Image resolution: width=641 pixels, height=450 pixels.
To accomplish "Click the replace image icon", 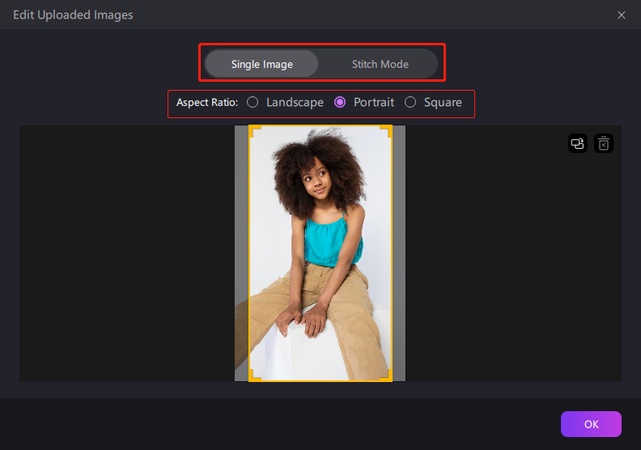I will click(x=577, y=144).
